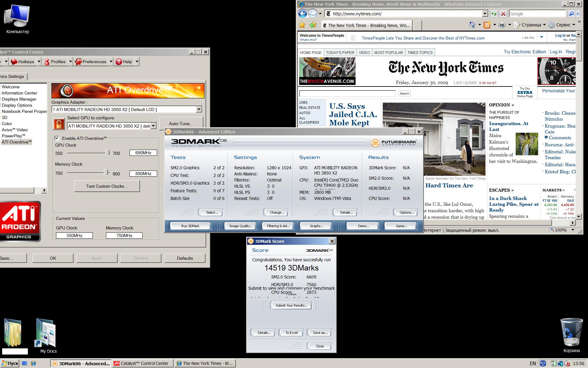The image size is (588, 368).
Task: Click the Defaults button in Catalyst
Action: point(185,258)
